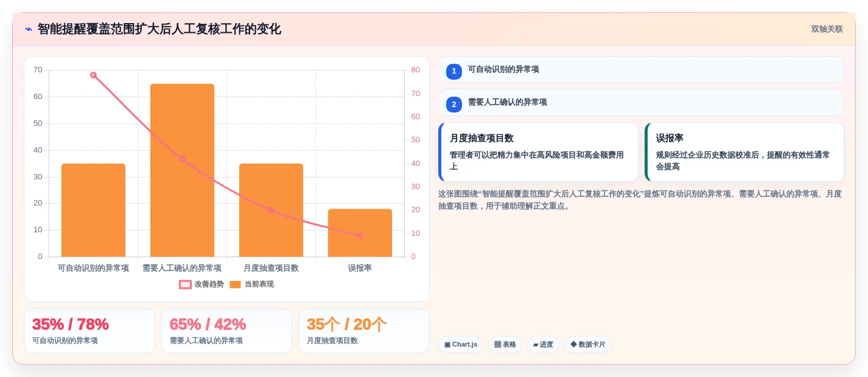Image resolution: width=868 pixels, height=377 pixels.
Task: Click the 表格 tag
Action: pyautogui.click(x=505, y=344)
